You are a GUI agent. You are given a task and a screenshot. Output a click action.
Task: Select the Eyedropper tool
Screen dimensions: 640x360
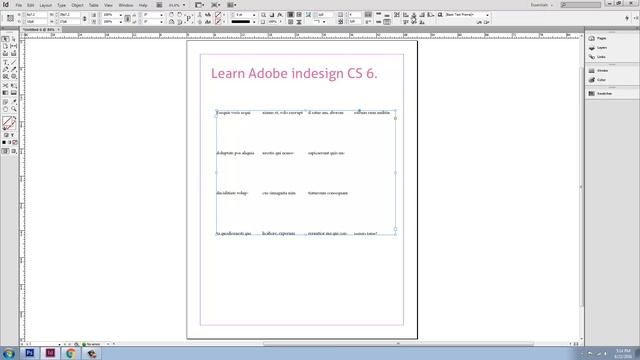(13, 102)
